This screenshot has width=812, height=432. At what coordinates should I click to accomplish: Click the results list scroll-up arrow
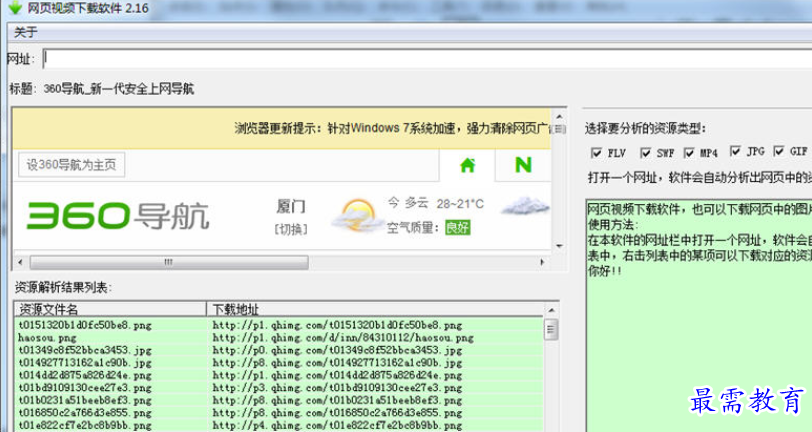551,310
